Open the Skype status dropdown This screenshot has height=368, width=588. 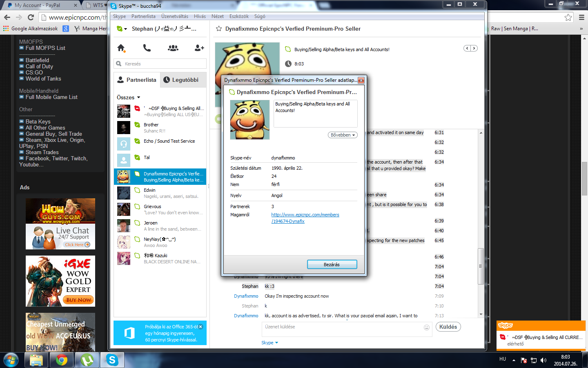tap(122, 29)
